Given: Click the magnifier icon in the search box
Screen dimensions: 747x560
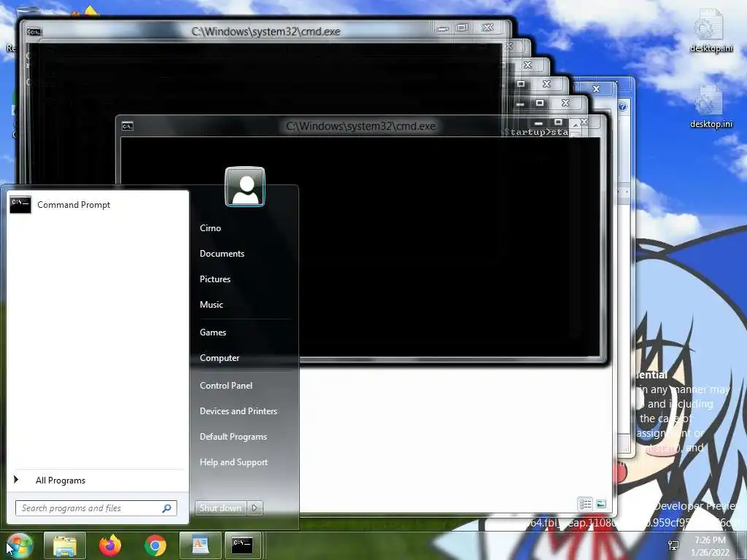Looking at the screenshot, I should 167,508.
